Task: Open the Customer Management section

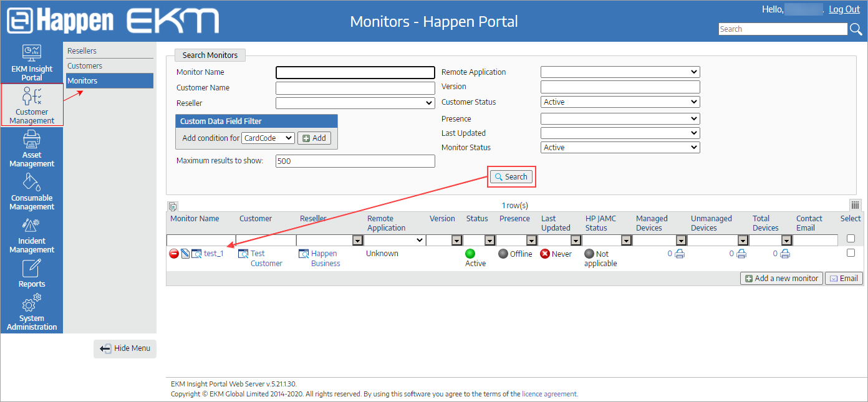Action: click(32, 105)
